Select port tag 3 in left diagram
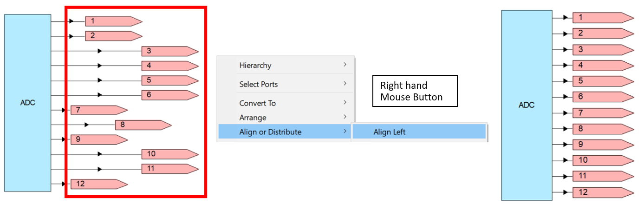Screen dimensions: 644x205 click(170, 51)
